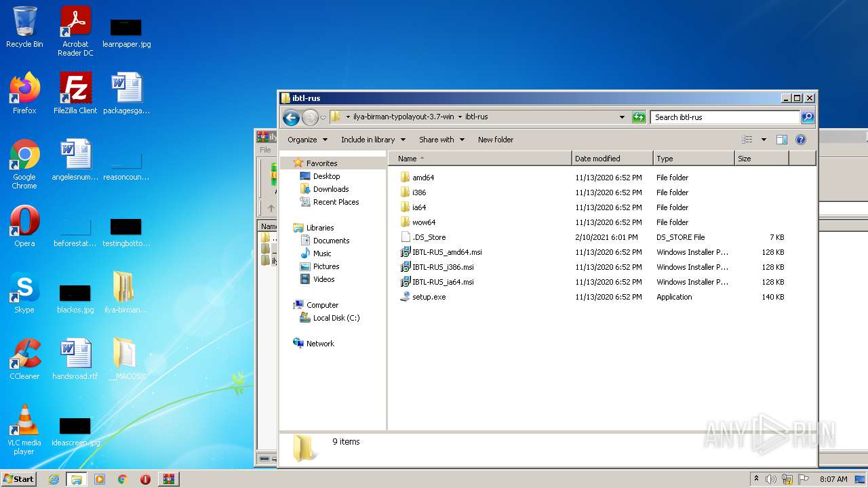Select Pictures library

[325, 266]
